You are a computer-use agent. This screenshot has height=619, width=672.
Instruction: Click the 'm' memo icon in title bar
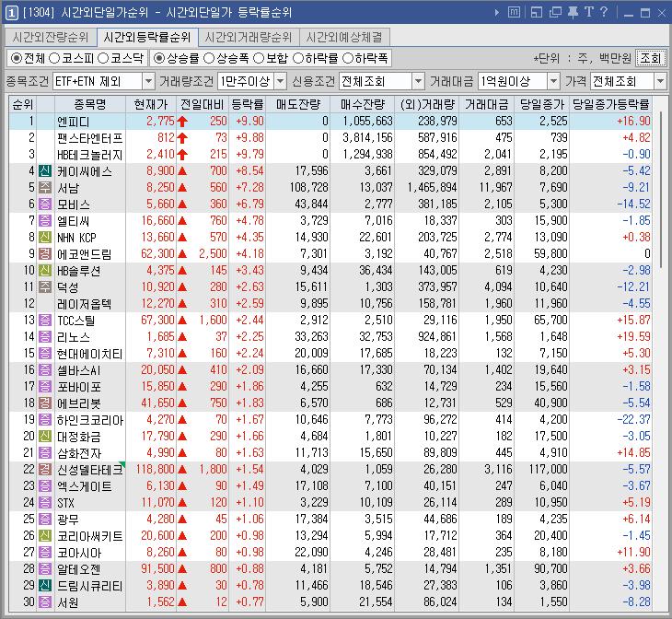(514, 12)
